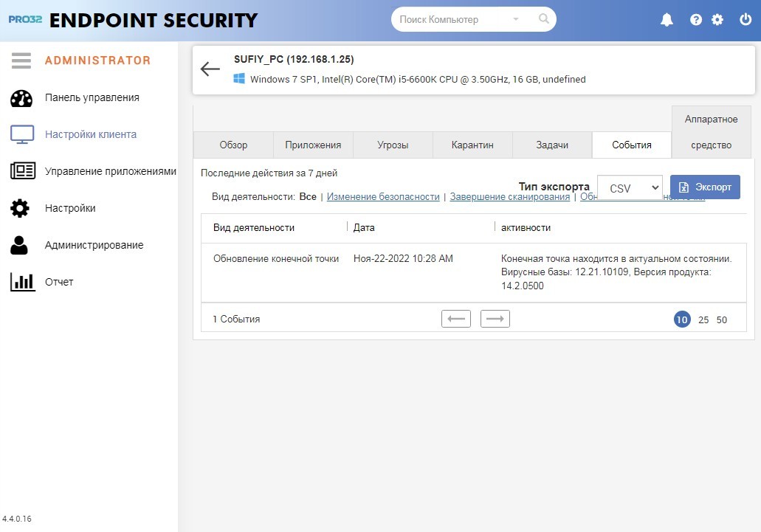This screenshot has width=761, height=532.
Task: Click the search magnifier icon
Action: [x=544, y=19]
